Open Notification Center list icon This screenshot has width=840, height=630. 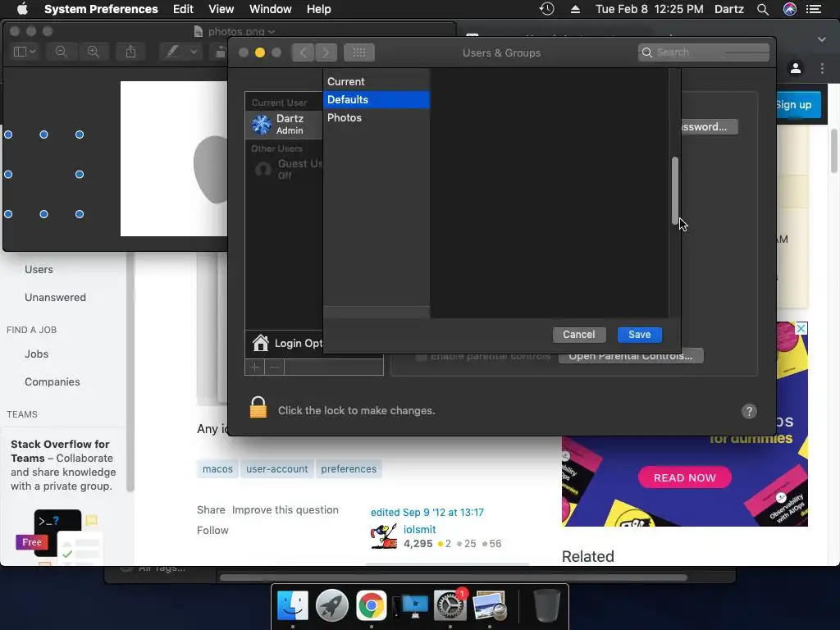(814, 9)
